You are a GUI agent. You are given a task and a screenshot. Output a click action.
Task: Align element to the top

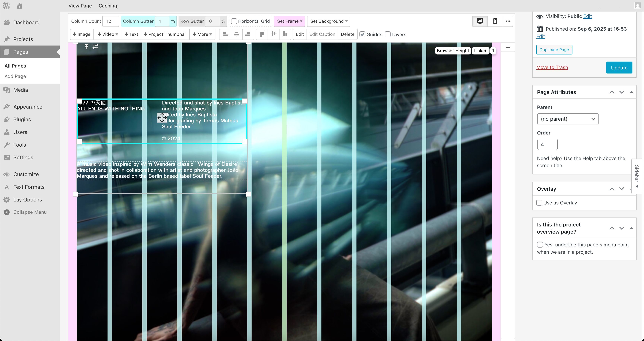click(x=262, y=34)
